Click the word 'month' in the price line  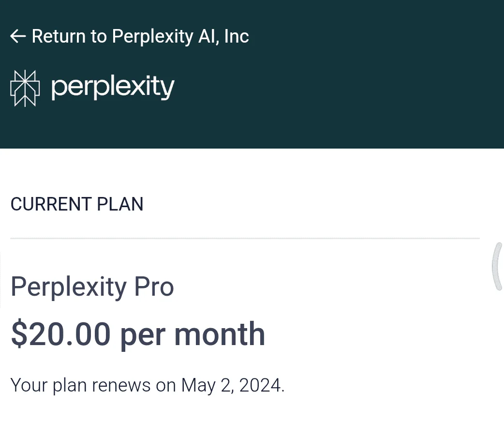220,334
